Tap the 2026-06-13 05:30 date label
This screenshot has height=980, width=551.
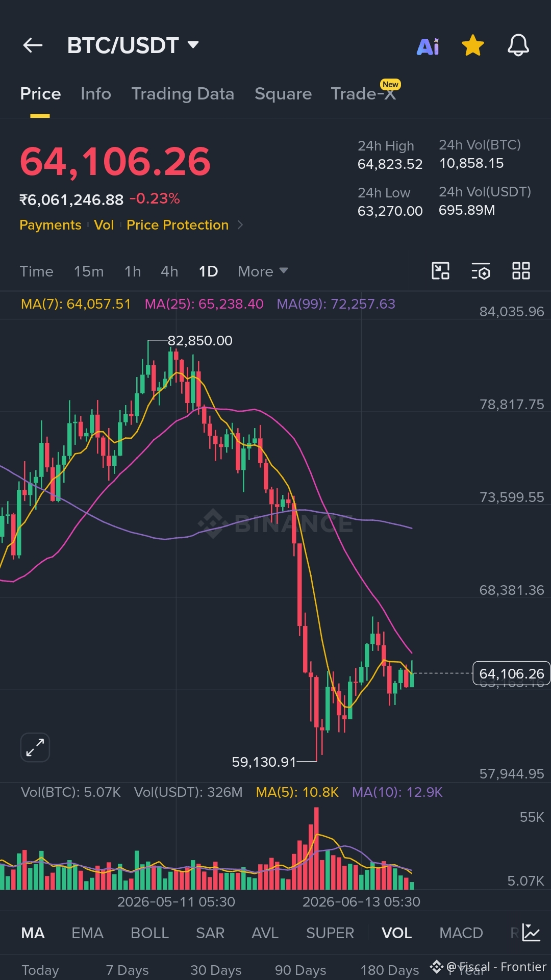(361, 902)
